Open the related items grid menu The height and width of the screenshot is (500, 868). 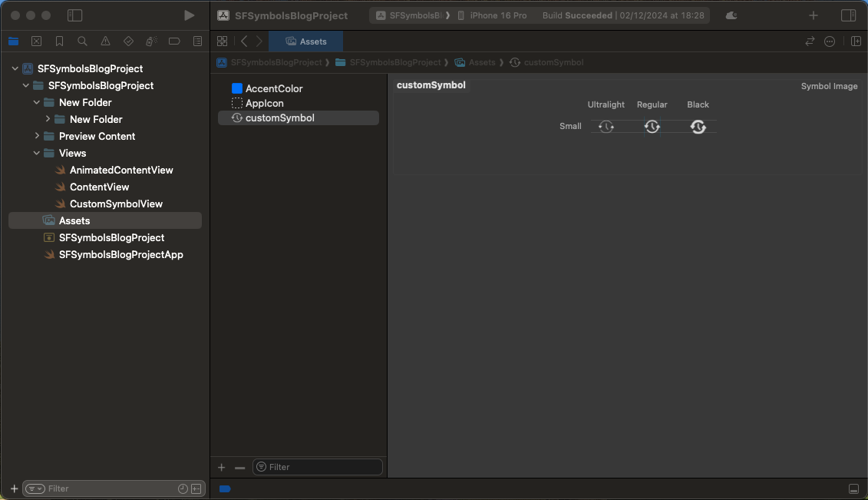click(222, 41)
